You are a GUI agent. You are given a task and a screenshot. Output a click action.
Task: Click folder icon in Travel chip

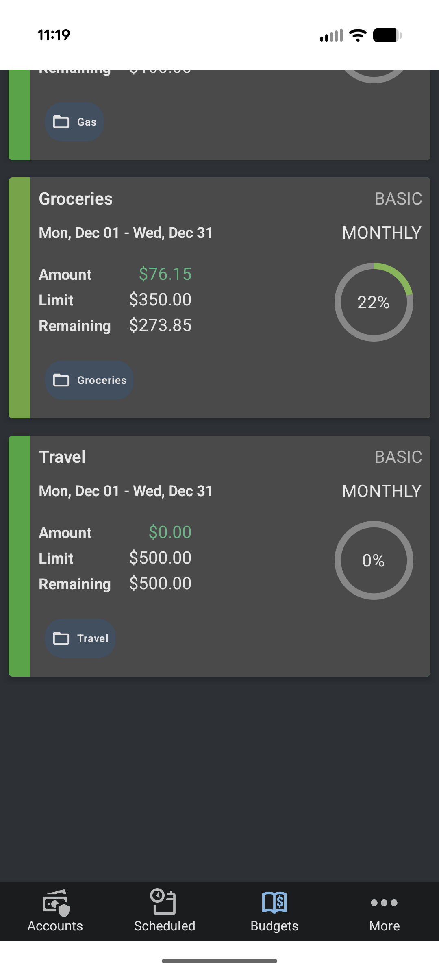[x=61, y=638]
